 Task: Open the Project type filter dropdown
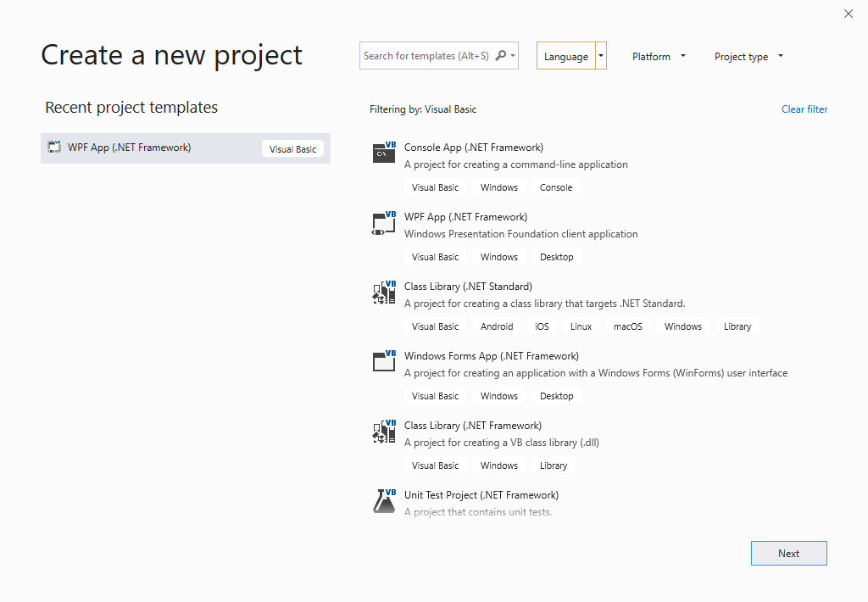(x=748, y=56)
